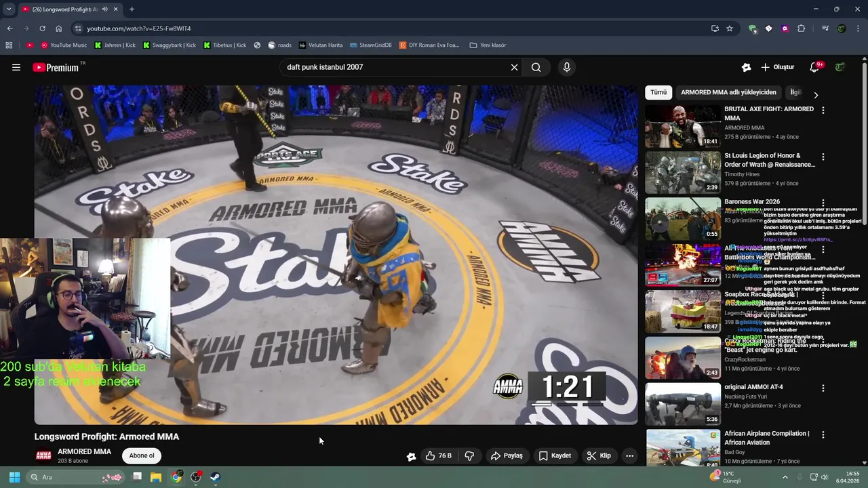Clear the search box text
Screen dimensions: 868x488
coord(514,67)
